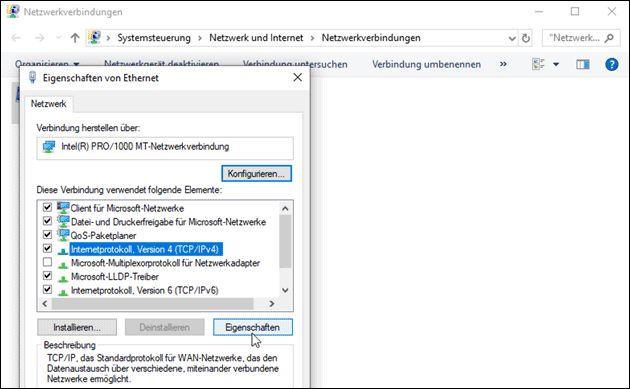The height and width of the screenshot is (389, 630).
Task: Open the view options dropdown arrow
Action: click(x=556, y=64)
